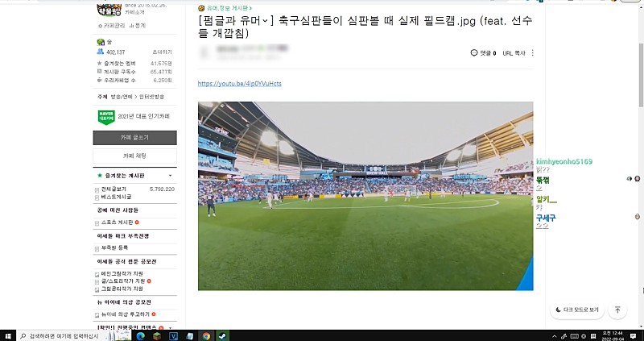Screen dimensions: 644x341
Task: Toggle 다크 모드로 보기 button
Action: coord(577,310)
